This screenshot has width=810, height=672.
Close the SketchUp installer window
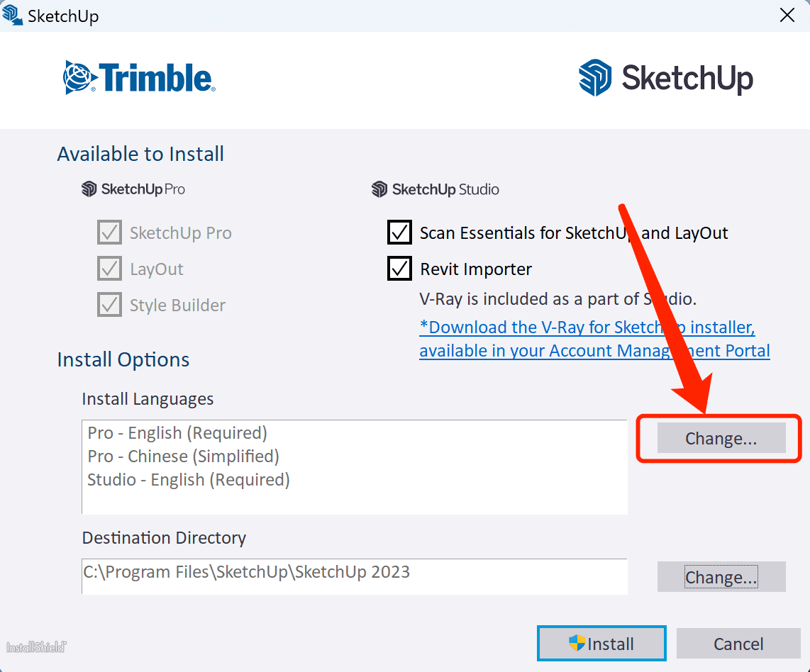point(787,16)
